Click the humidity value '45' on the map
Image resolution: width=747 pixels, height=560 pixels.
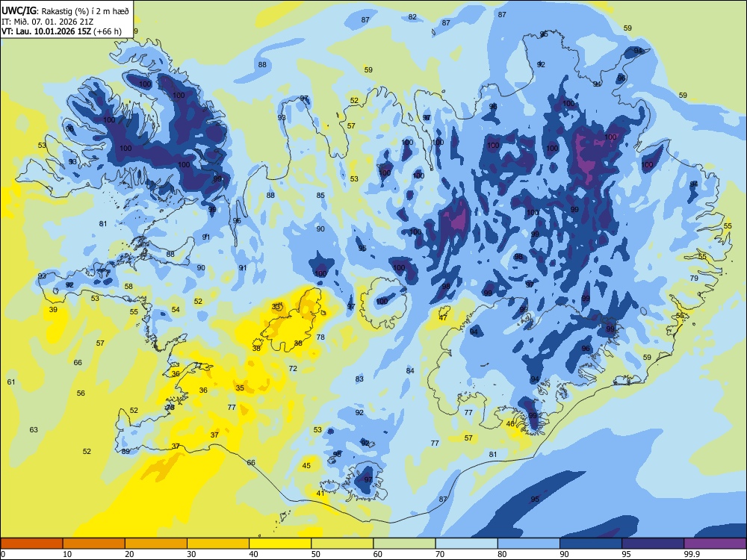point(306,466)
